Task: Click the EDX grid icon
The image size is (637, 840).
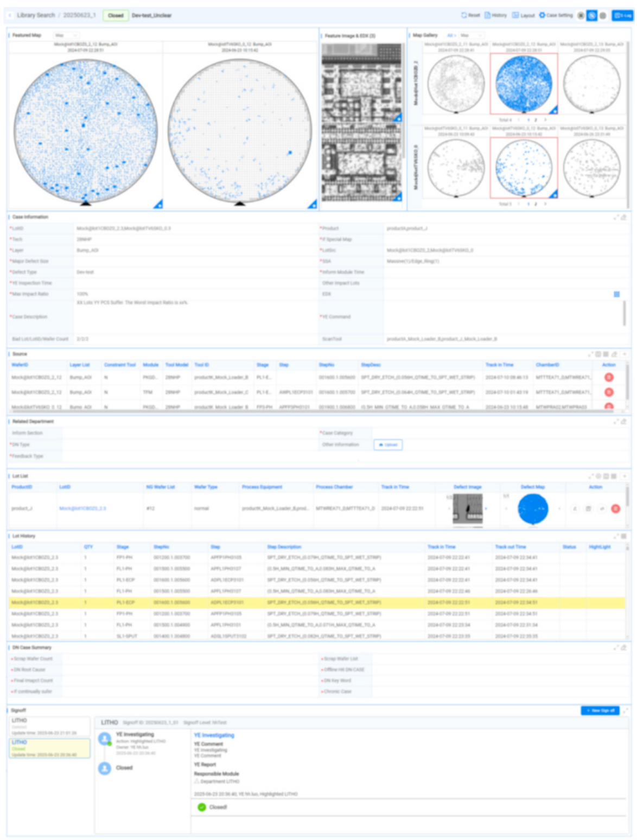Action: coord(616,294)
